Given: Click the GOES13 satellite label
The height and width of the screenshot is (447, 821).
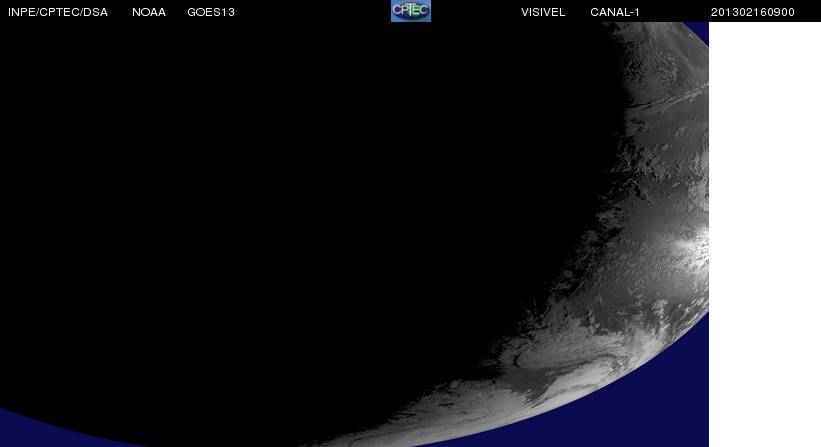Looking at the screenshot, I should point(211,12).
